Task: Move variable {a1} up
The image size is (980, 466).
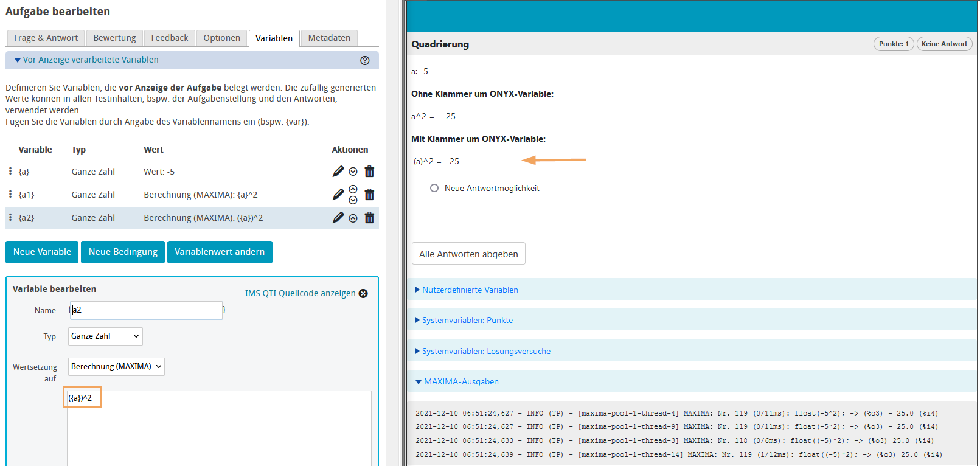Action: click(x=353, y=189)
